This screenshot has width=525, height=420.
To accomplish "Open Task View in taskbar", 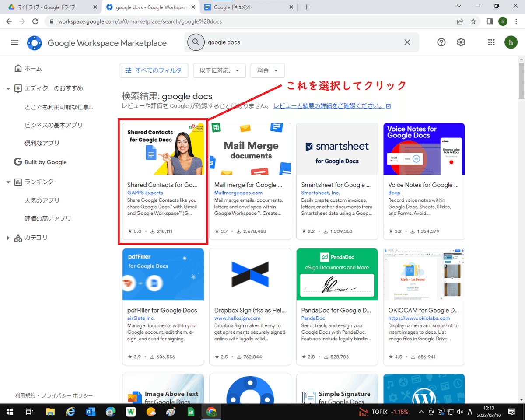I will pos(29,412).
